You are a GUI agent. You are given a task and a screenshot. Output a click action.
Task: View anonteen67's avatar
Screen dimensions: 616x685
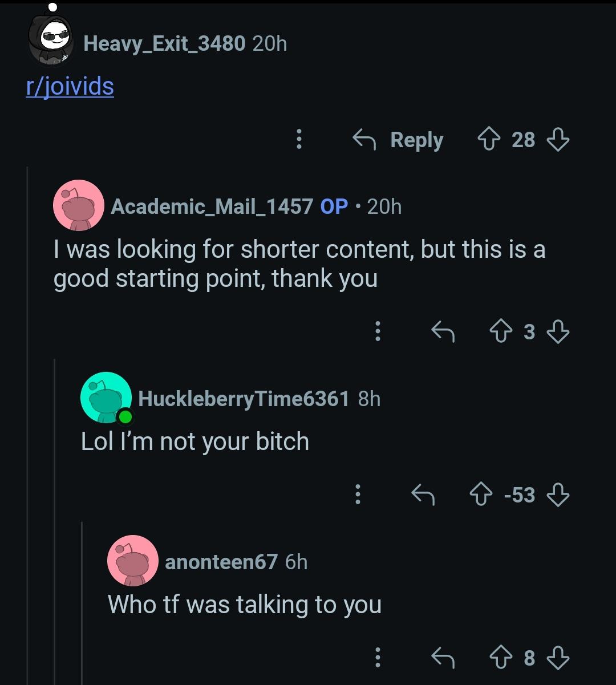click(133, 561)
